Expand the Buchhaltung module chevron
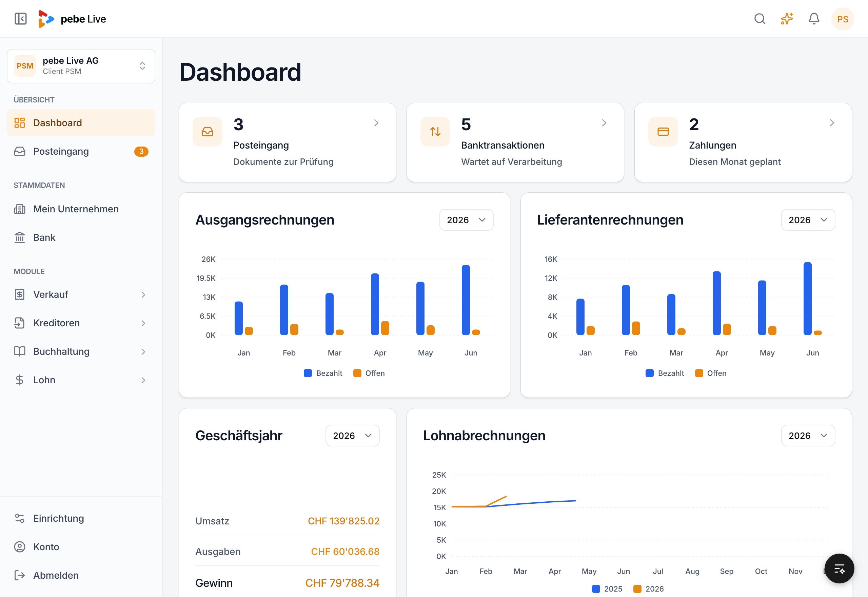Viewport: 868px width, 597px height. click(143, 351)
